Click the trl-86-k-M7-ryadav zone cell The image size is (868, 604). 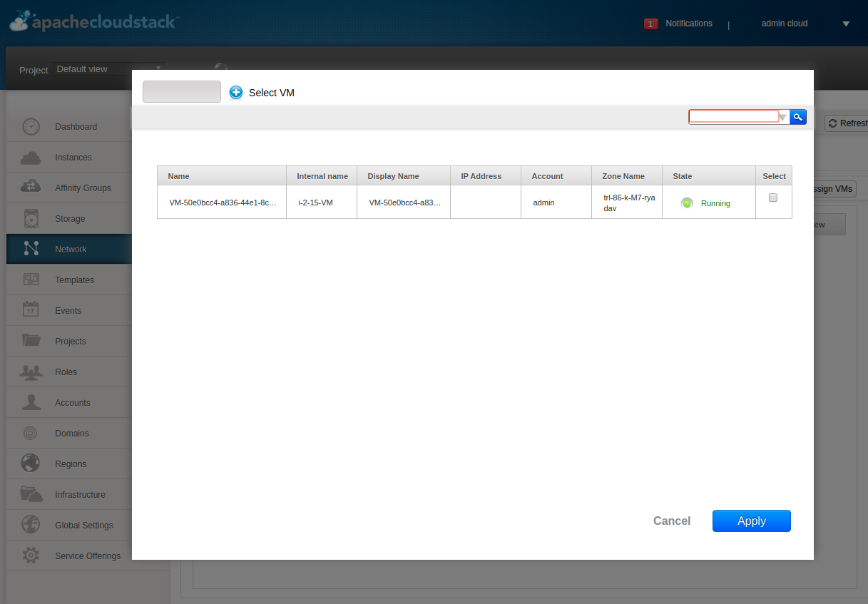[x=627, y=203]
